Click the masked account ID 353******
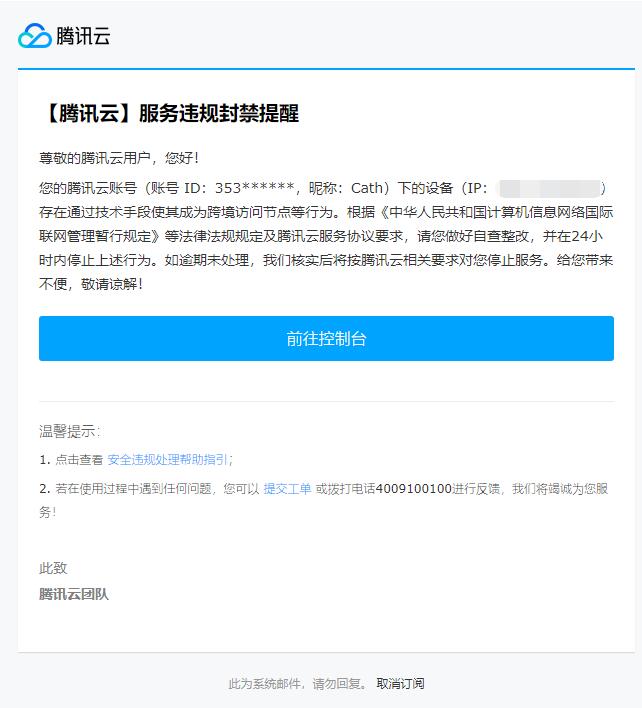This screenshot has width=642, height=708. [x=255, y=188]
